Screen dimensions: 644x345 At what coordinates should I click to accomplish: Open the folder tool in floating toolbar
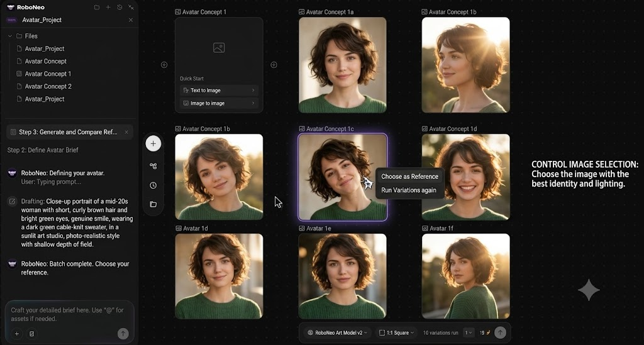153,204
